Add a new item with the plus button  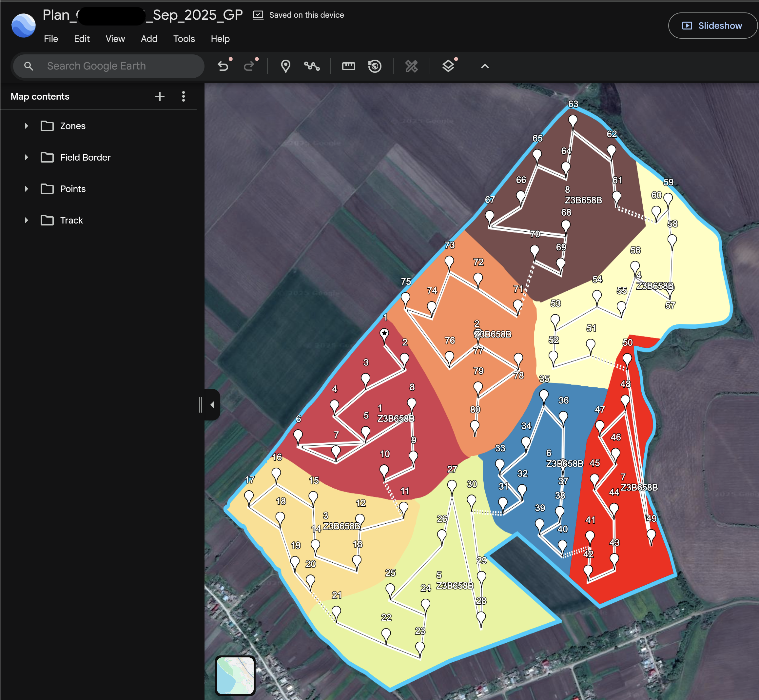160,96
